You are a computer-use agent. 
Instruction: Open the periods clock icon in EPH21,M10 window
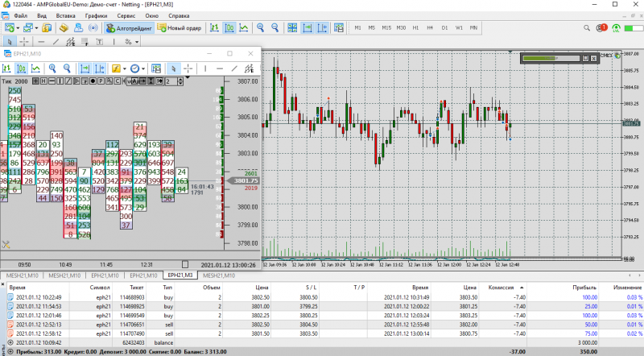click(134, 68)
